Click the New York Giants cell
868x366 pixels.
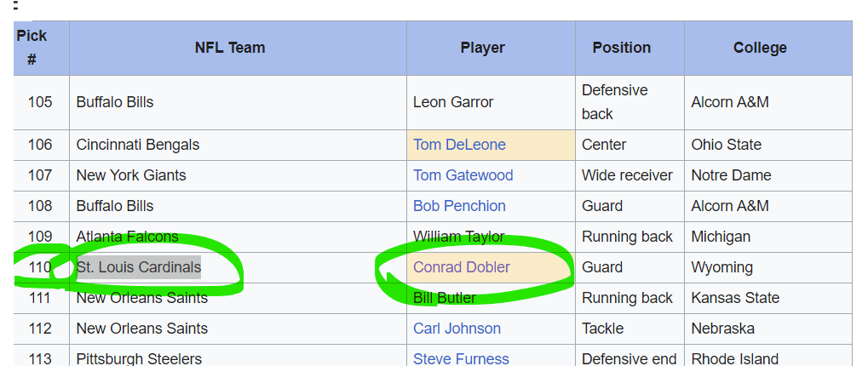coord(131,175)
